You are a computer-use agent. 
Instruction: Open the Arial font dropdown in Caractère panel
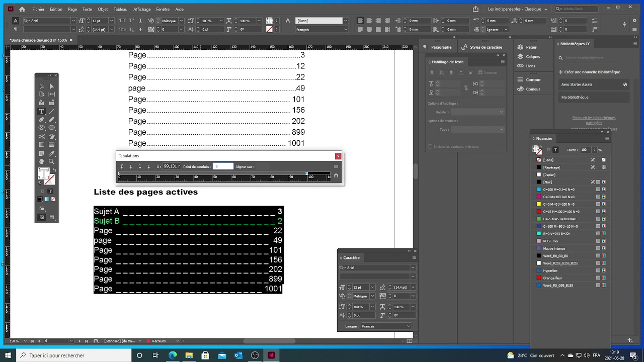click(413, 267)
